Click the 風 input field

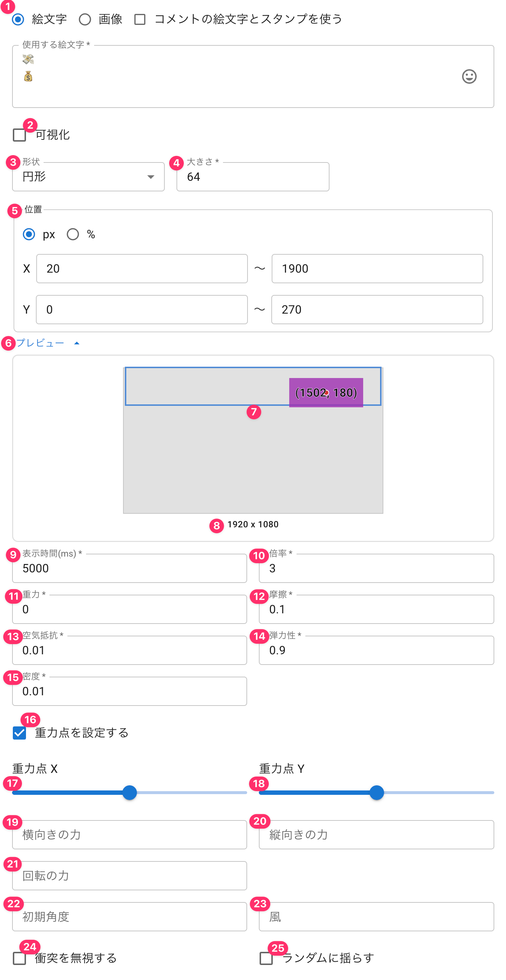(376, 916)
